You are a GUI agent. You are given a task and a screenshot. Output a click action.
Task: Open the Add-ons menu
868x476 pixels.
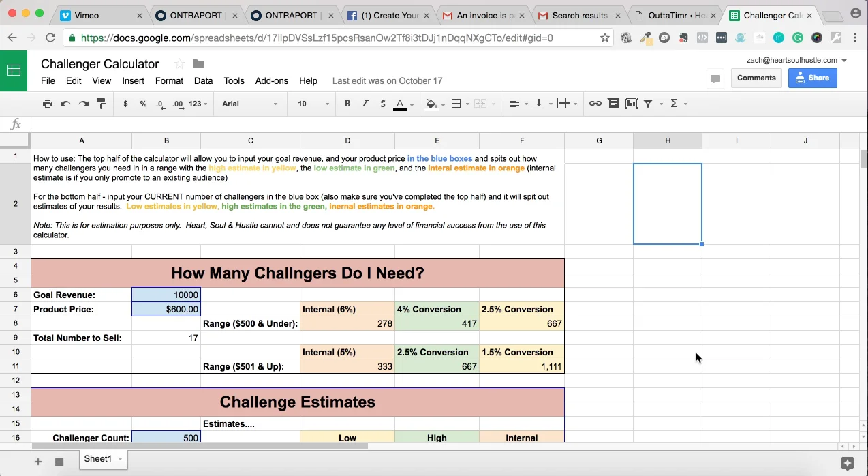[x=271, y=80]
